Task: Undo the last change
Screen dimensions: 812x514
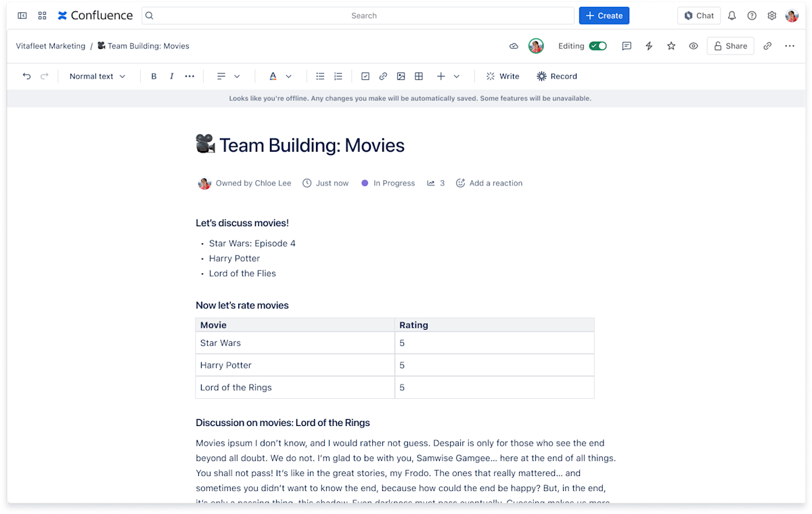Action: (26, 77)
